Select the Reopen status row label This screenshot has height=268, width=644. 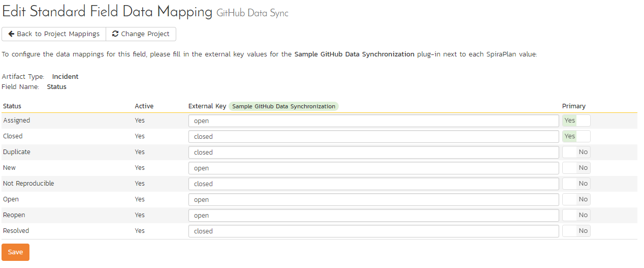point(14,215)
